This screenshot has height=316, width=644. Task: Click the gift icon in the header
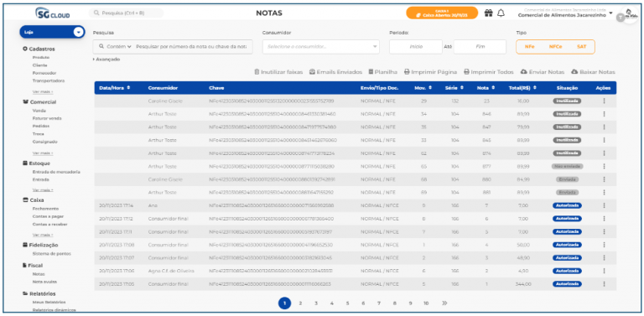[x=488, y=13]
